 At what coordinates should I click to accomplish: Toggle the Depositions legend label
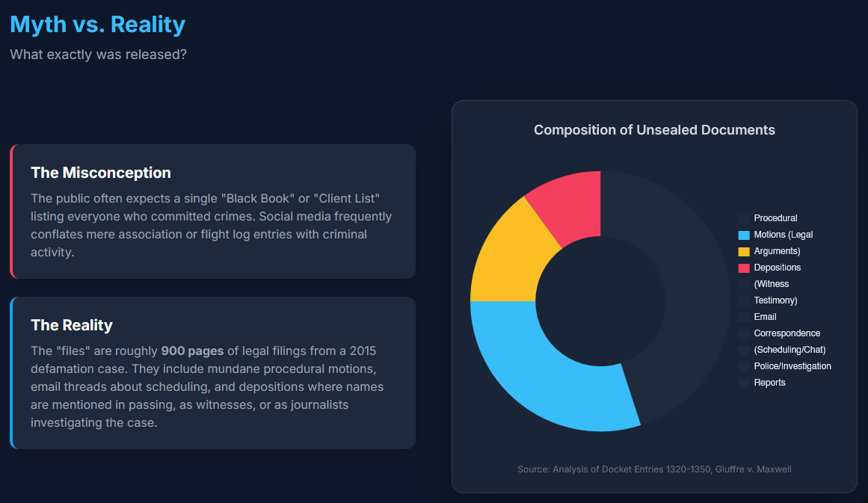[777, 268]
